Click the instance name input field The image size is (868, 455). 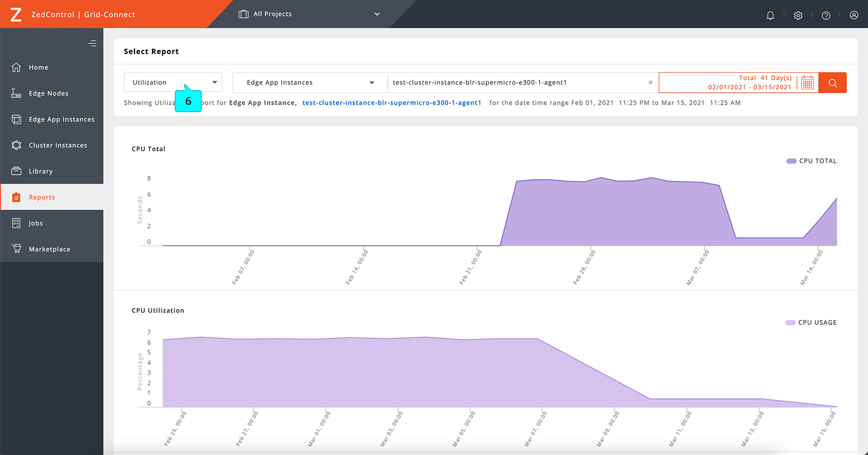pos(518,82)
